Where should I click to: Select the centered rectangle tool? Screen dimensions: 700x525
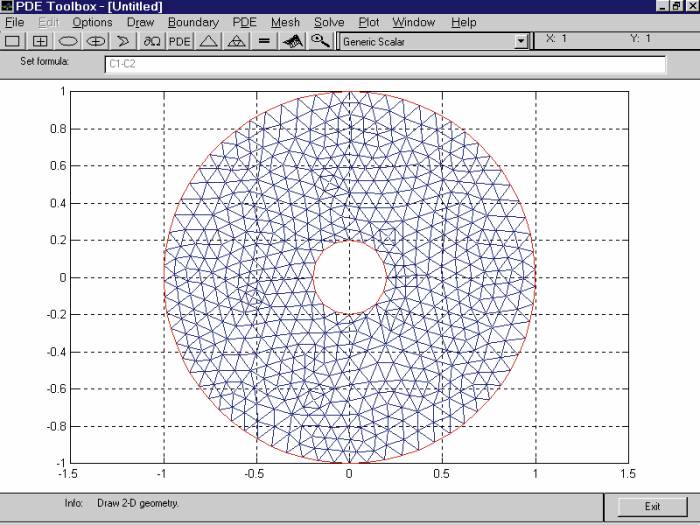pyautogui.click(x=40, y=41)
